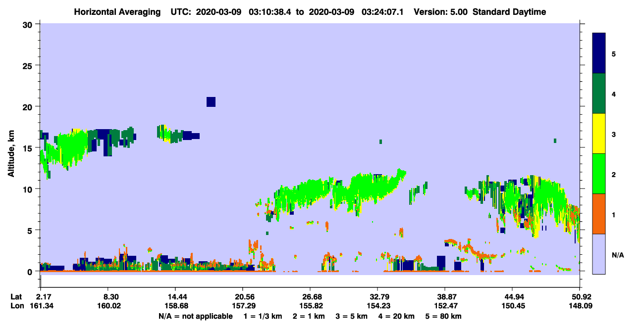Viewport: 644px width, 330px height.
Task: Click the longitude value 150.45
Action: click(x=512, y=306)
